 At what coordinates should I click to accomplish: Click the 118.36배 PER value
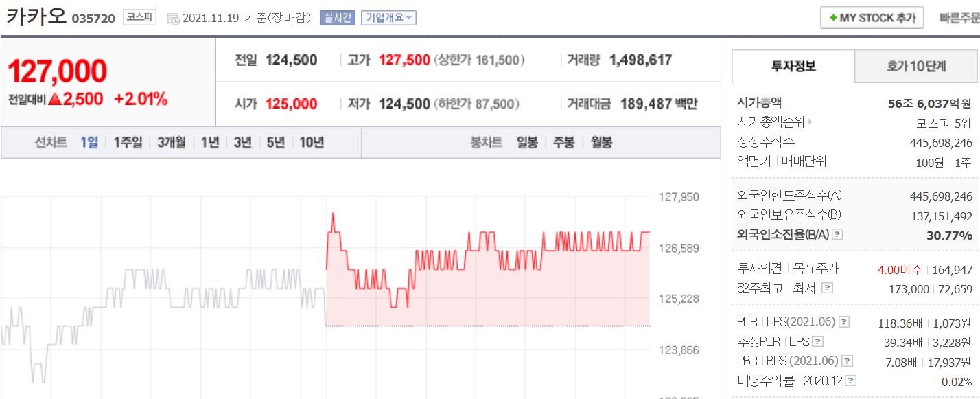pos(900,322)
